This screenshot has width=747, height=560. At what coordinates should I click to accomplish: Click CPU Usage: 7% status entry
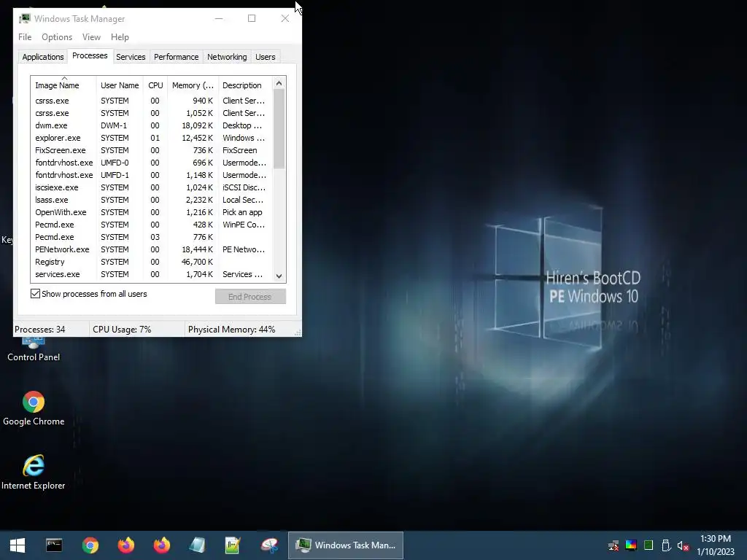tap(122, 330)
